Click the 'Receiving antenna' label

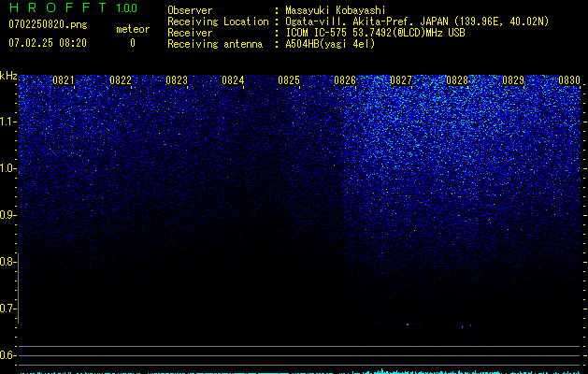pyautogui.click(x=215, y=44)
